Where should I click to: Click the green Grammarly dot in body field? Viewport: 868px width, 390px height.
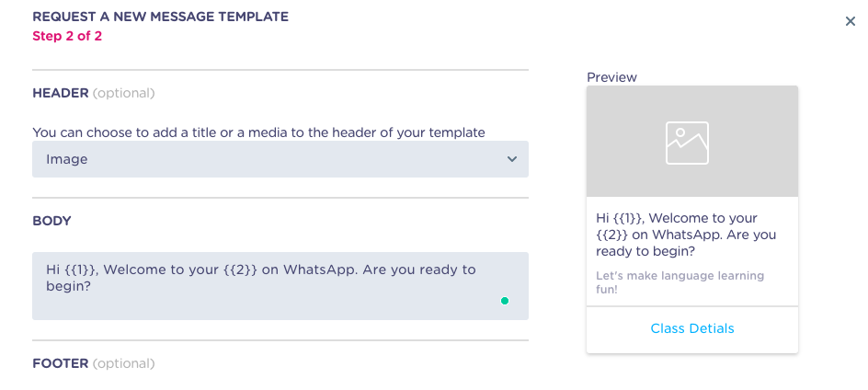click(x=504, y=301)
